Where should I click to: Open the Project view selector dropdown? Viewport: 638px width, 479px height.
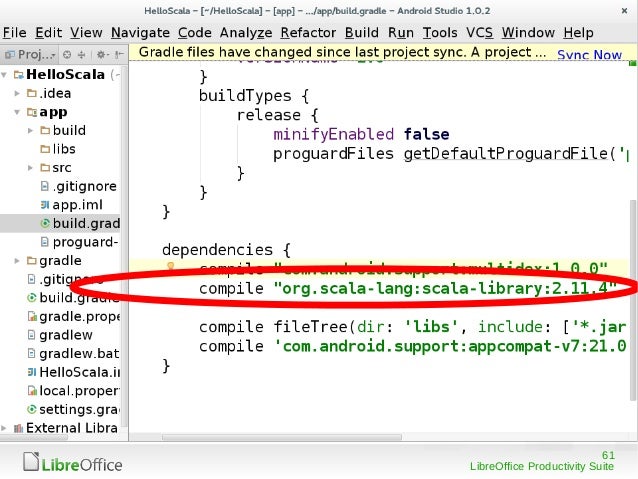(31, 55)
